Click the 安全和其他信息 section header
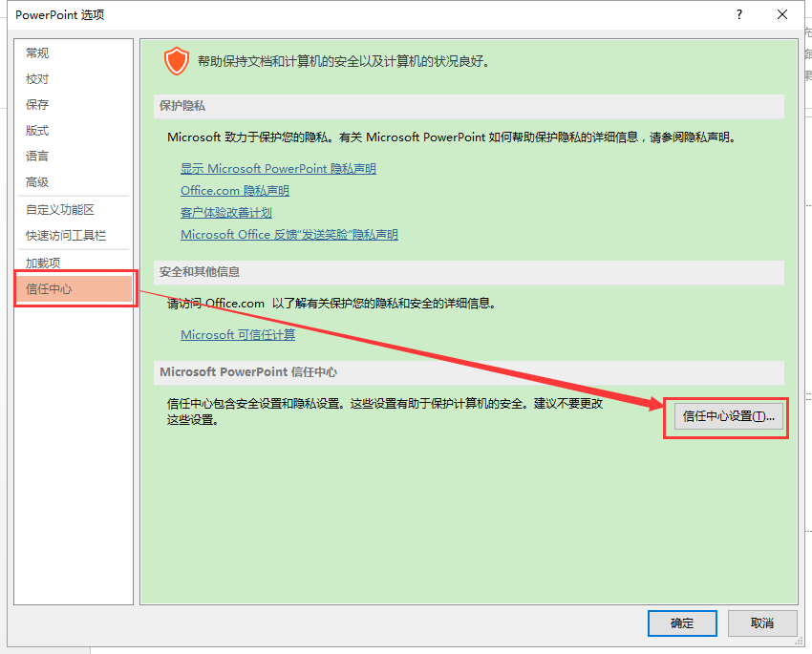 [x=469, y=272]
